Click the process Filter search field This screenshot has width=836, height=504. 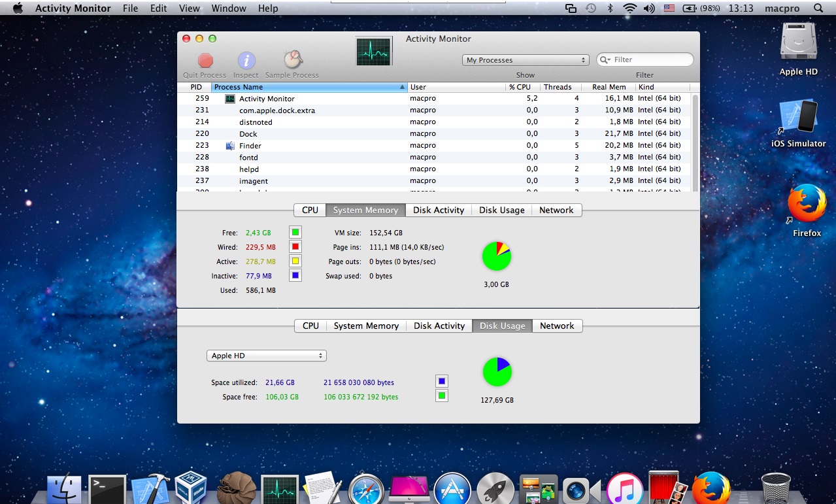645,59
